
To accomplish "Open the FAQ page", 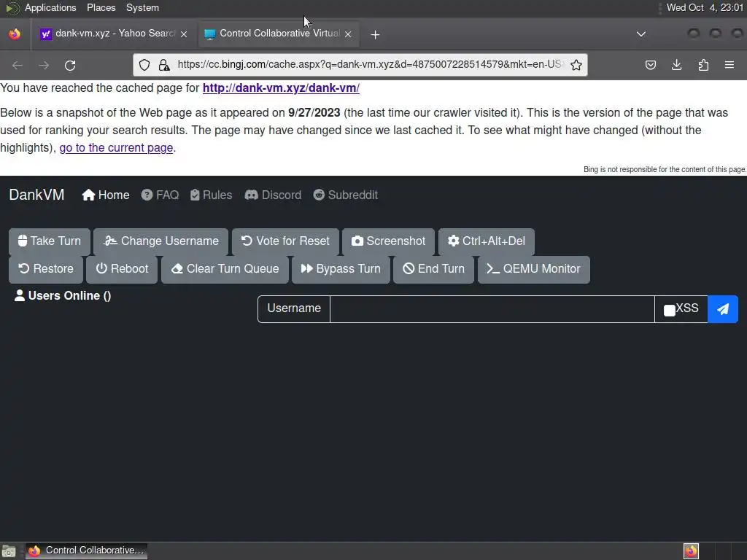I will [x=160, y=195].
